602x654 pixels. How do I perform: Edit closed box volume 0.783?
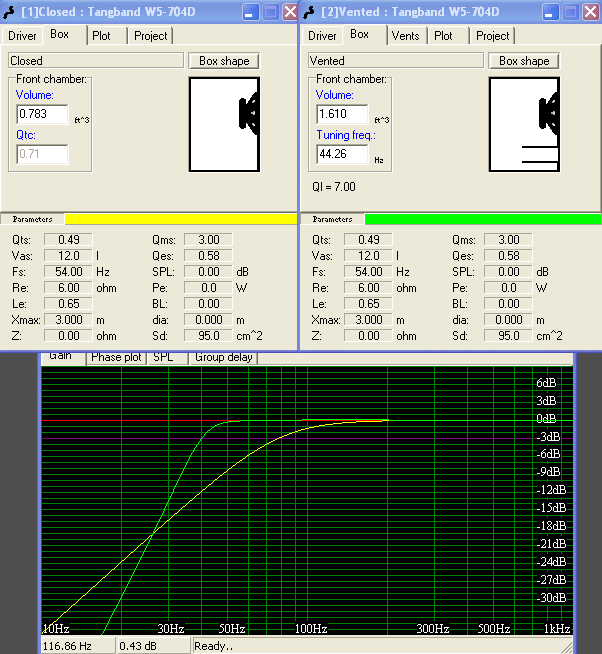(42, 114)
